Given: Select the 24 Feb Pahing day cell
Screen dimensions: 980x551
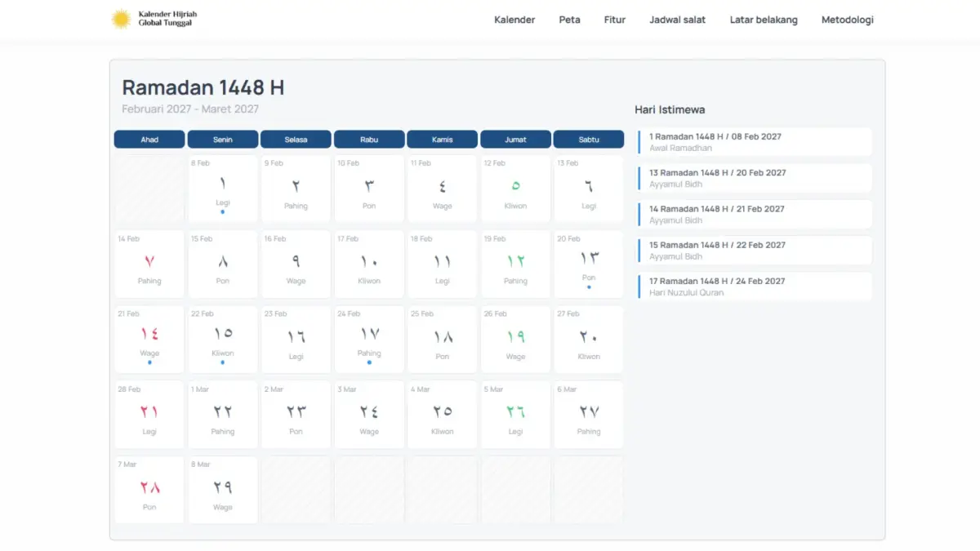Looking at the screenshot, I should 369,340.
